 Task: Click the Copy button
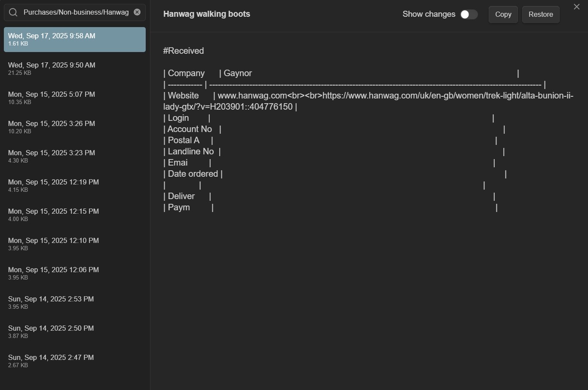503,14
